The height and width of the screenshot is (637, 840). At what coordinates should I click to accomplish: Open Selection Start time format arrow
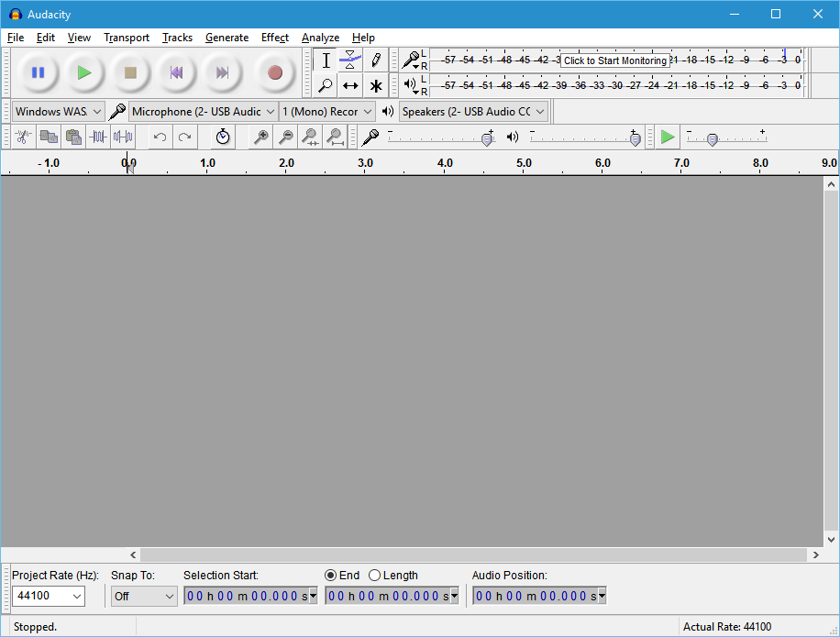click(314, 596)
